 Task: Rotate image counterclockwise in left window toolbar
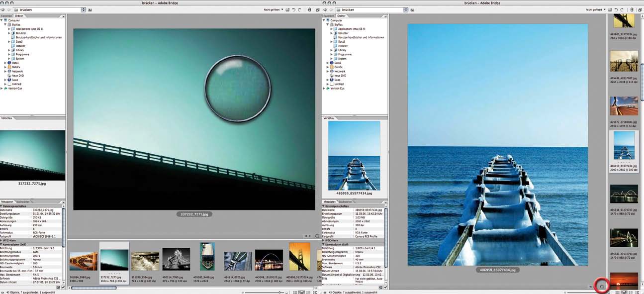(x=293, y=9)
